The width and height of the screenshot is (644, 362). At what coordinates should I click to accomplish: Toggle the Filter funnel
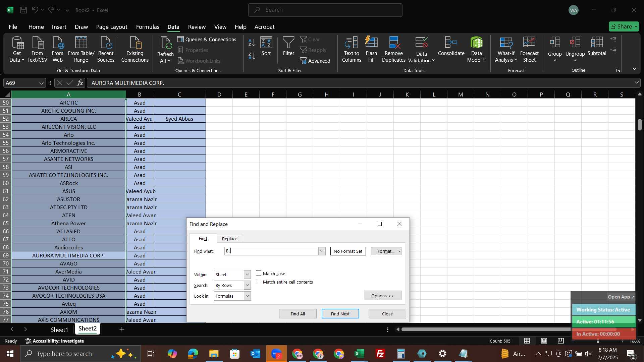click(288, 46)
